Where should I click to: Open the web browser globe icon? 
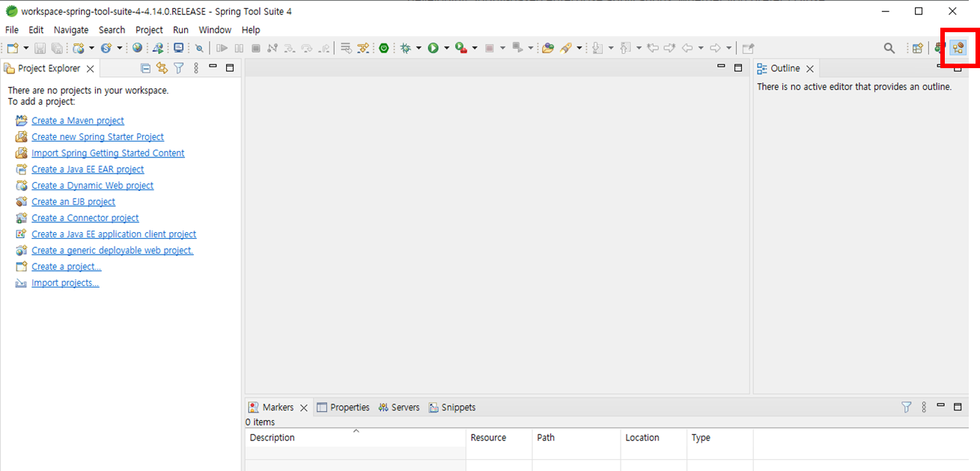[x=137, y=48]
